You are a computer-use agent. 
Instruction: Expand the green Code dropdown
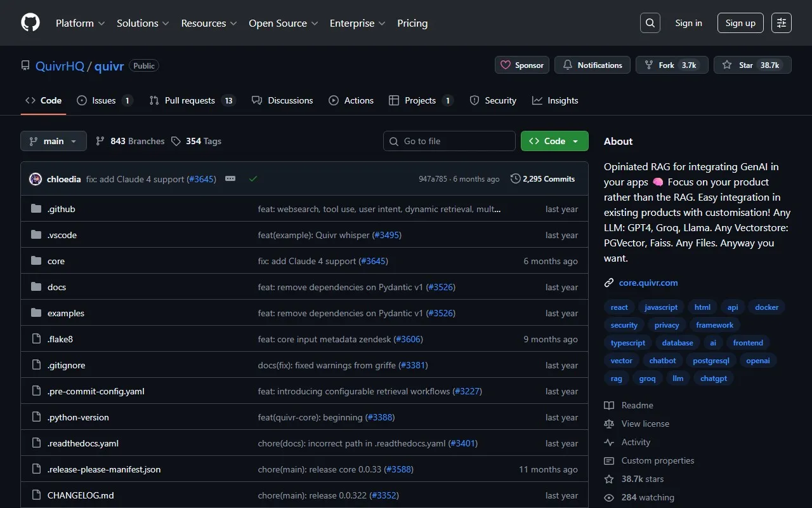(x=554, y=141)
